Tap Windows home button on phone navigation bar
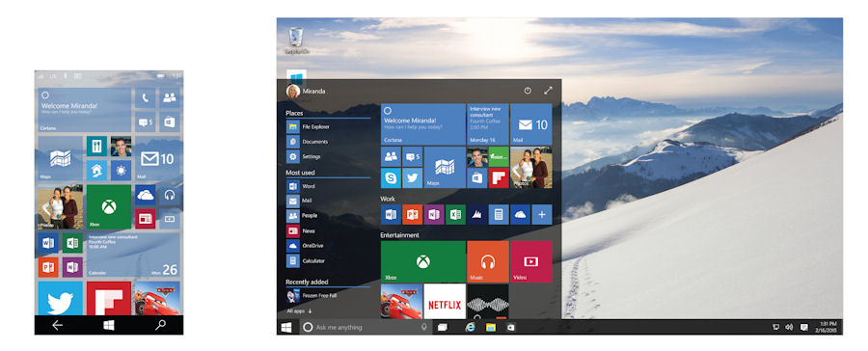The height and width of the screenshot is (351, 868). tap(108, 326)
